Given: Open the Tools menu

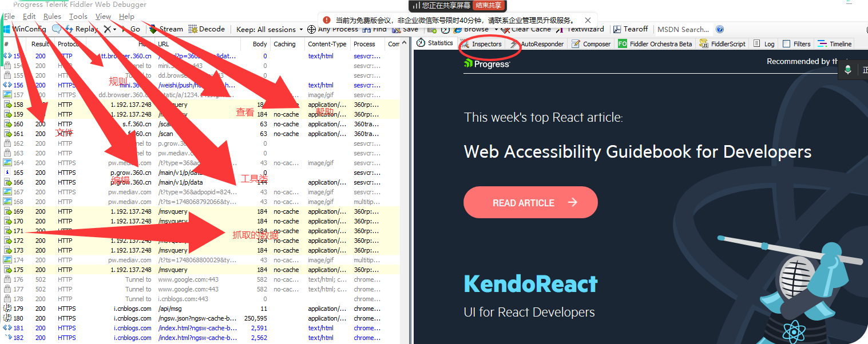Looking at the screenshot, I should [78, 17].
